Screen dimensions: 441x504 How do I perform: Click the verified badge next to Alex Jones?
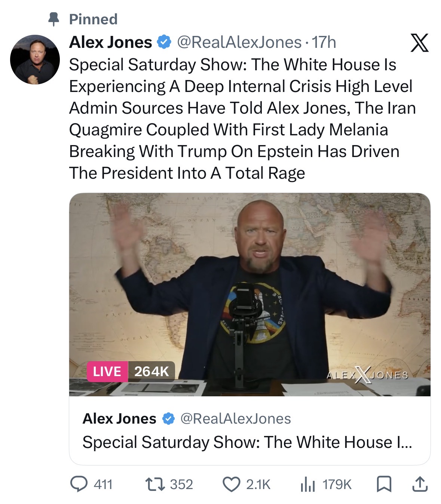point(164,42)
